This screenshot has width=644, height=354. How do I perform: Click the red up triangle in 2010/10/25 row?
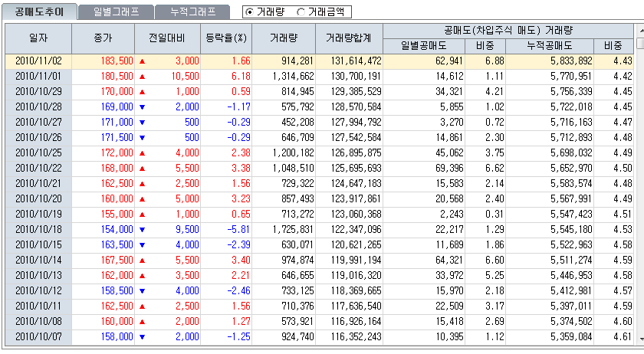[x=142, y=152]
